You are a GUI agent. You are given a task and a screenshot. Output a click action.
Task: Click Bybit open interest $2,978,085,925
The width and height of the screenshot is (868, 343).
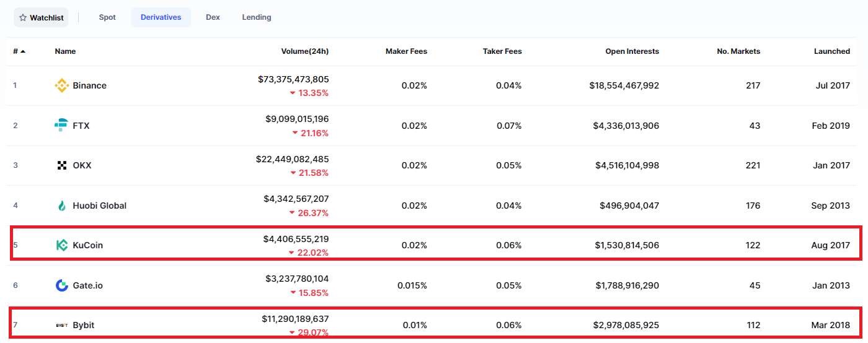[x=626, y=325]
